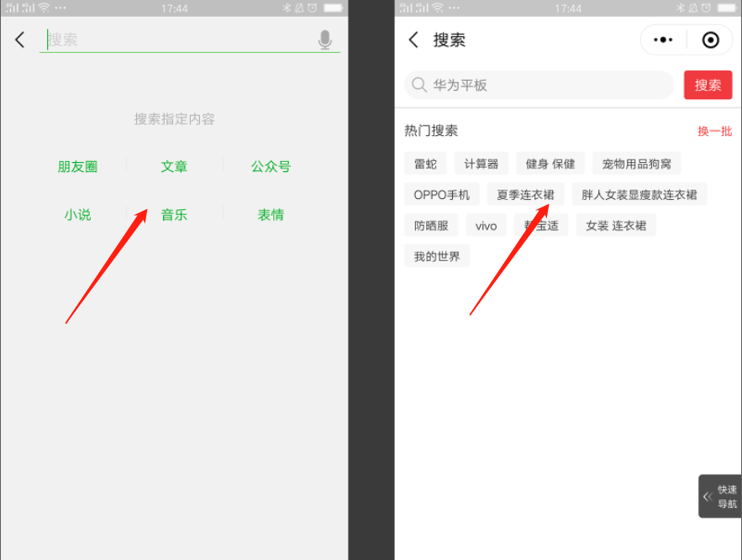Select 朋友圈 search category
Image resolution: width=742 pixels, height=560 pixels.
pos(77,166)
